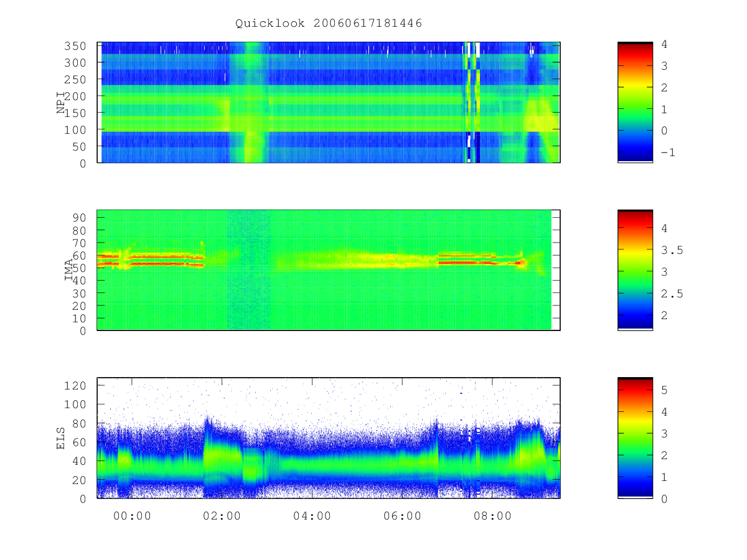Click the NPI panel's color bar
The width and height of the screenshot is (747, 560).
click(x=635, y=103)
